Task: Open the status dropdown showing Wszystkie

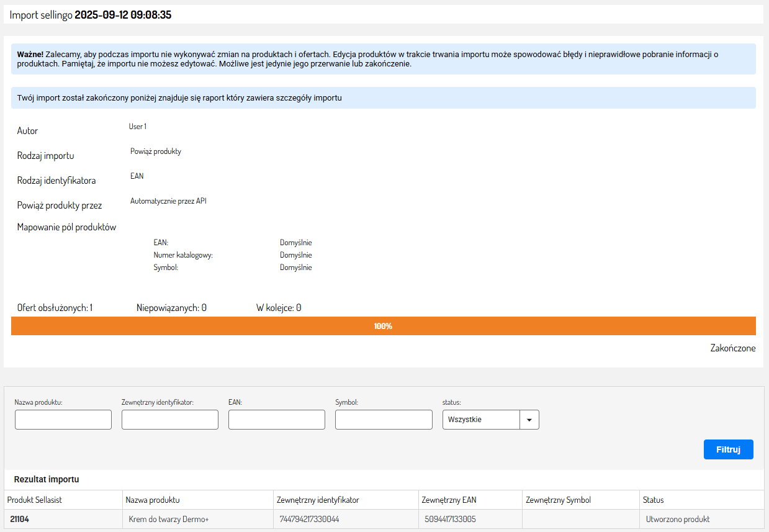Action: click(490, 420)
